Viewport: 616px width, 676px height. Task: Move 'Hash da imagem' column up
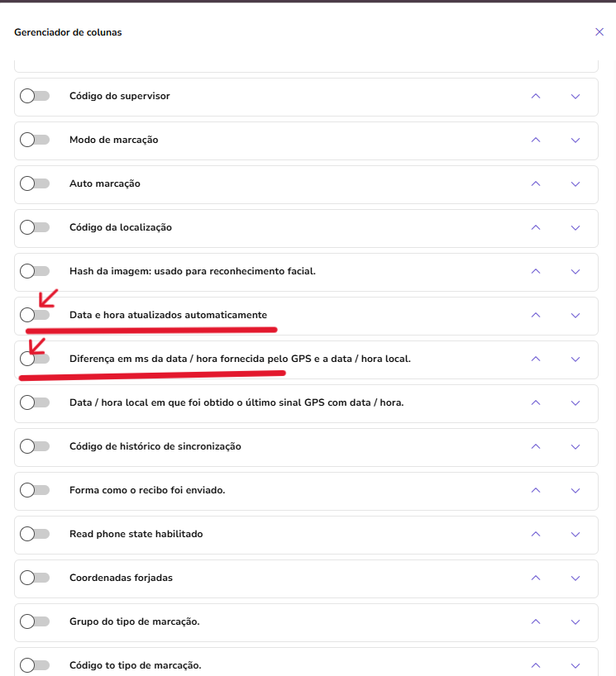coord(536,271)
